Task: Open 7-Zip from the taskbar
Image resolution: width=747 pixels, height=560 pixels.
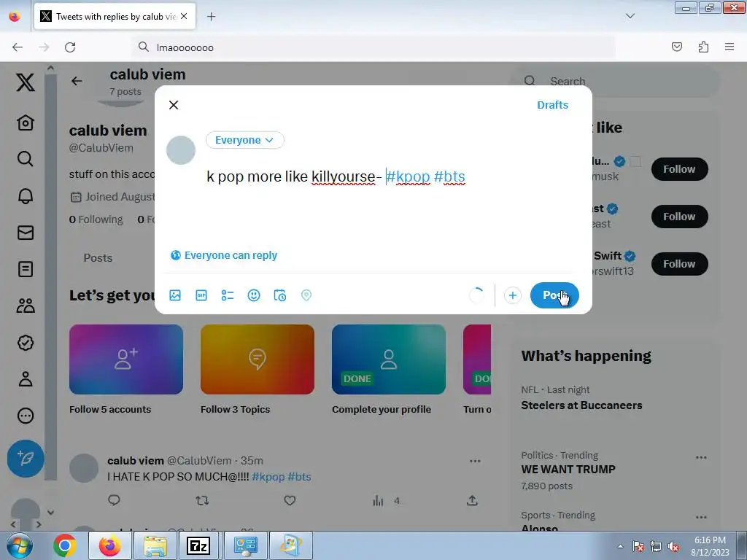Action: point(198,545)
